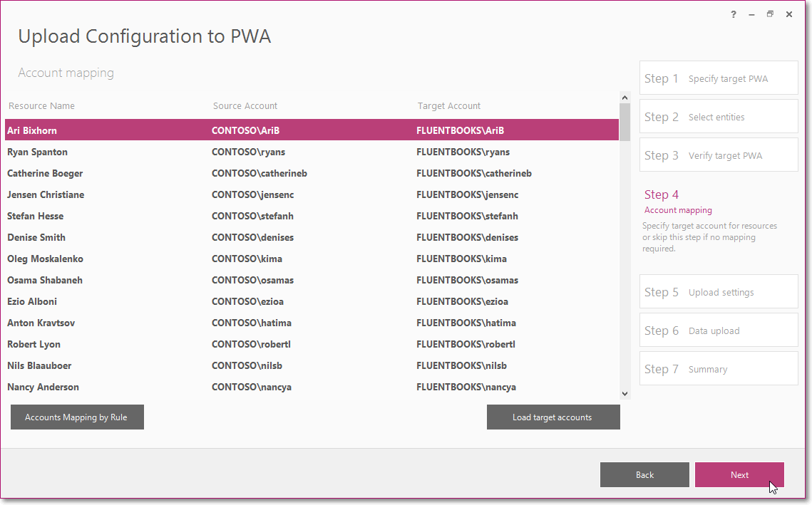Image resolution: width=812 pixels, height=505 pixels.
Task: Select the Denise Smith resource
Action: click(36, 237)
